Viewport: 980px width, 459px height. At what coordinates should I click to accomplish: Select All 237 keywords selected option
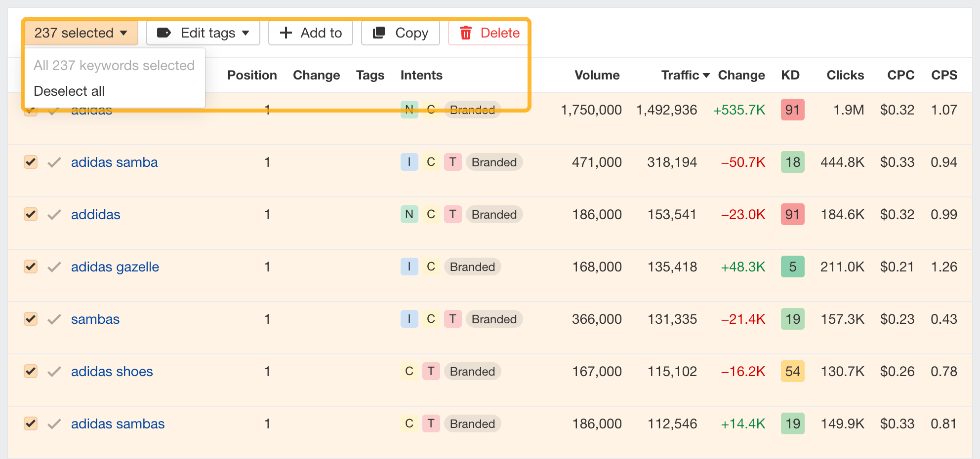pos(114,66)
